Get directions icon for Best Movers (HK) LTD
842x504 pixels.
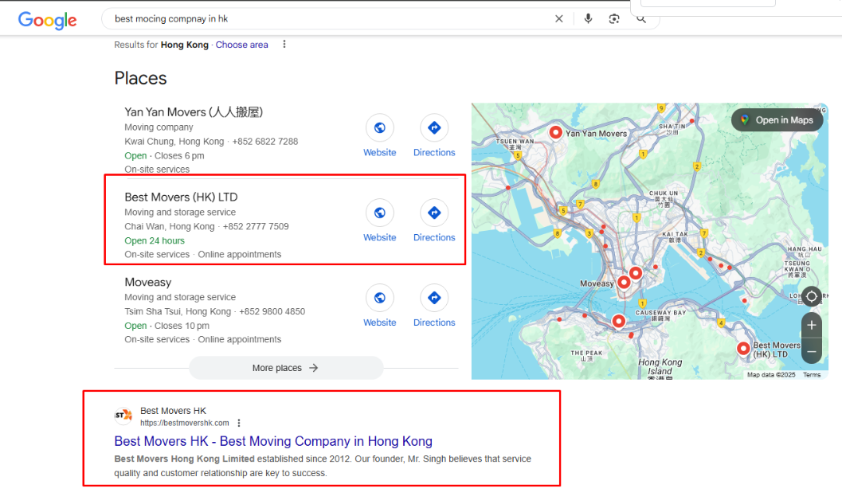(x=434, y=213)
